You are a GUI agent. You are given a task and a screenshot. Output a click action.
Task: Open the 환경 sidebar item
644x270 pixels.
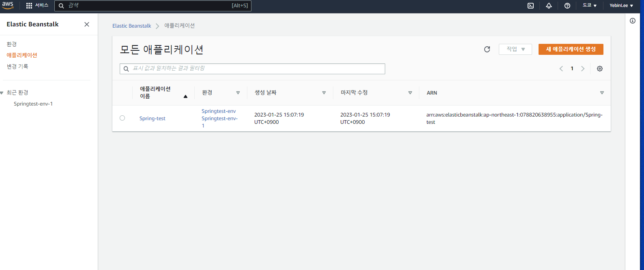point(12,44)
